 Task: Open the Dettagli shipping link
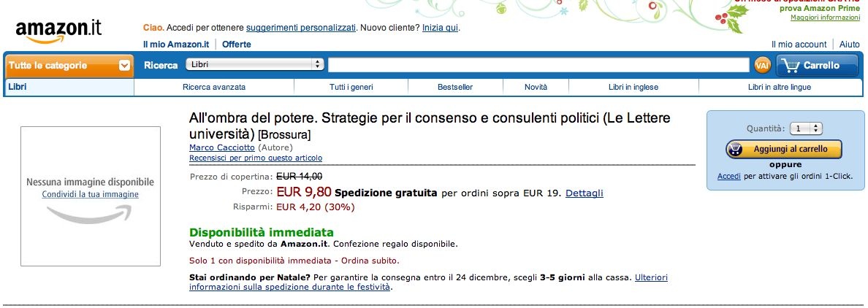(585, 193)
